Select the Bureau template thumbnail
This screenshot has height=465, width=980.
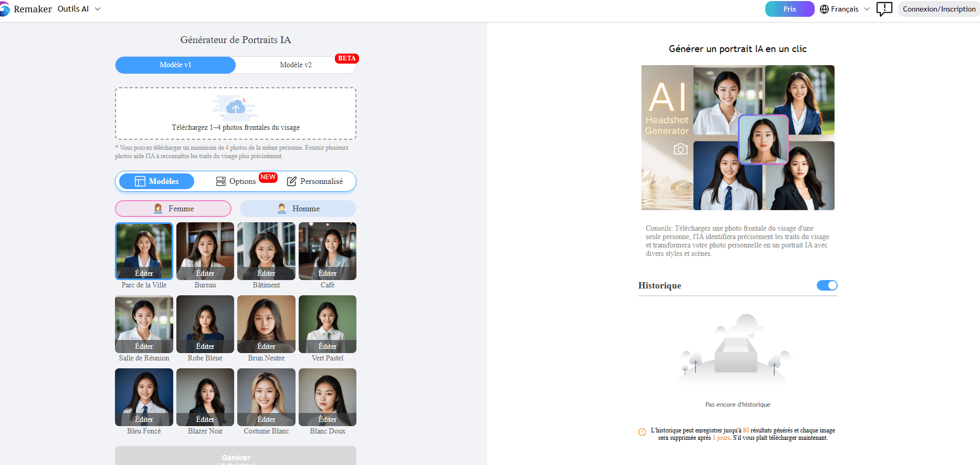coord(205,251)
